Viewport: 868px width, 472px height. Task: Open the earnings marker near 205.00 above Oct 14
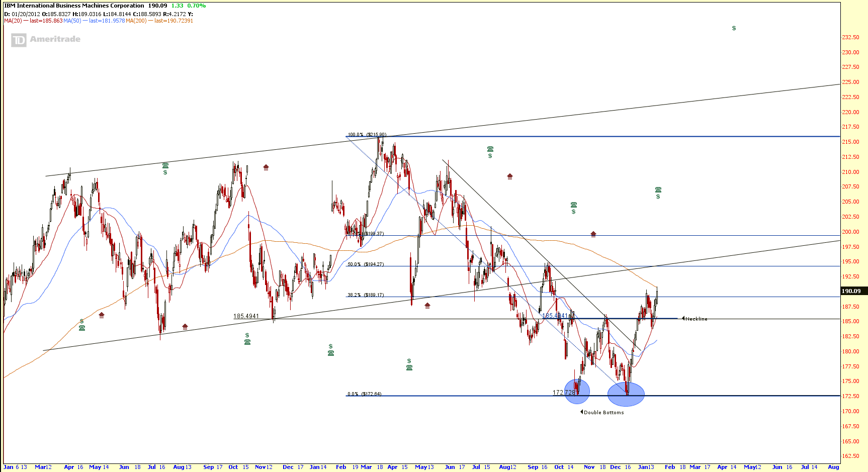574,208
